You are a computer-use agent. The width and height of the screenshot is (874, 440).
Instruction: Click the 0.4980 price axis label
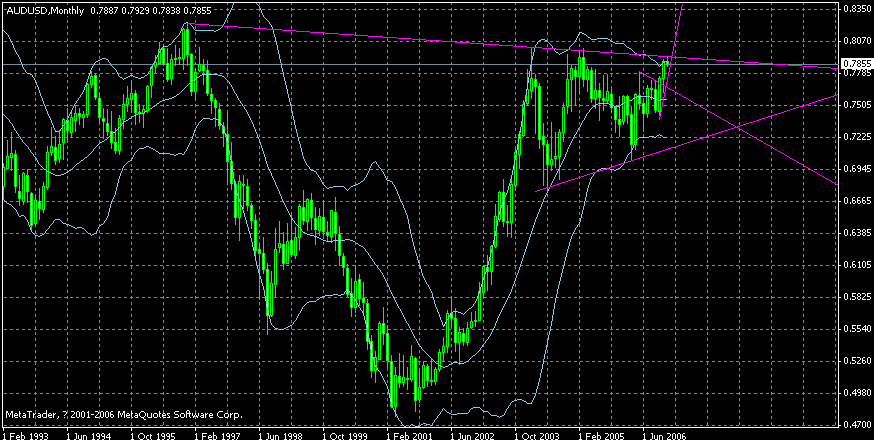tap(858, 393)
